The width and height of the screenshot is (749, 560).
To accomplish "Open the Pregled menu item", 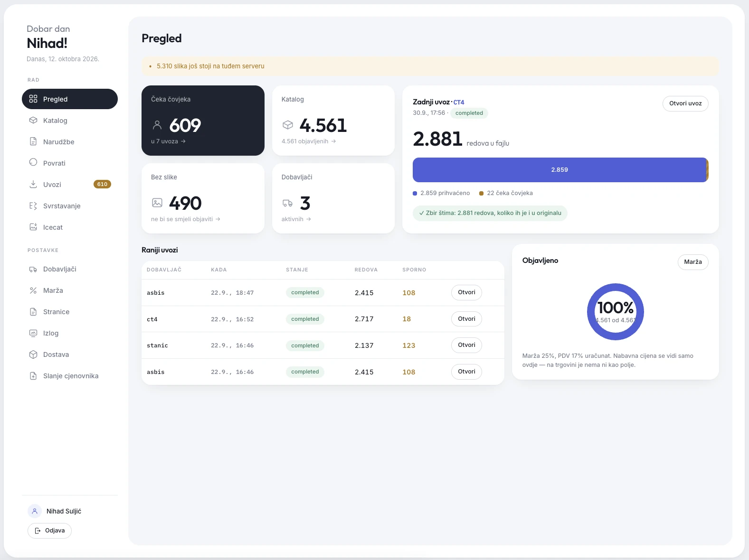I will coord(70,99).
